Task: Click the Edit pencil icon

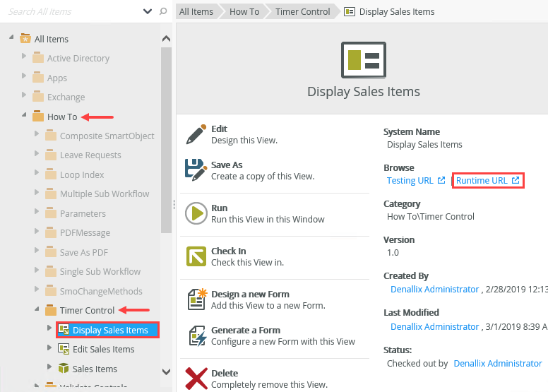Action: pos(196,134)
